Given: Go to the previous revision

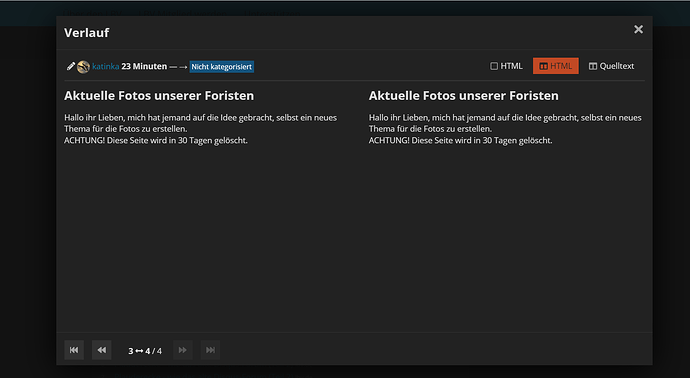Looking at the screenshot, I should click(102, 350).
